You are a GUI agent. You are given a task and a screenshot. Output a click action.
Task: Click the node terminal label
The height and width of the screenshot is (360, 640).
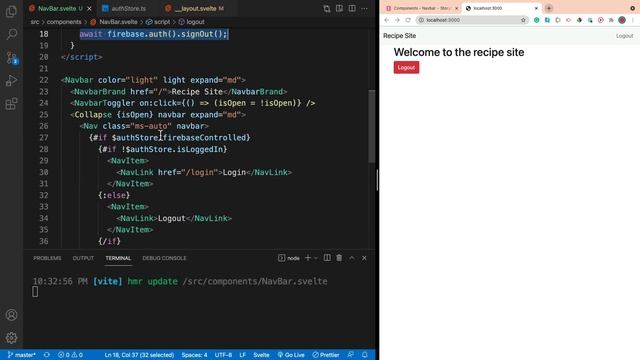coord(289,258)
